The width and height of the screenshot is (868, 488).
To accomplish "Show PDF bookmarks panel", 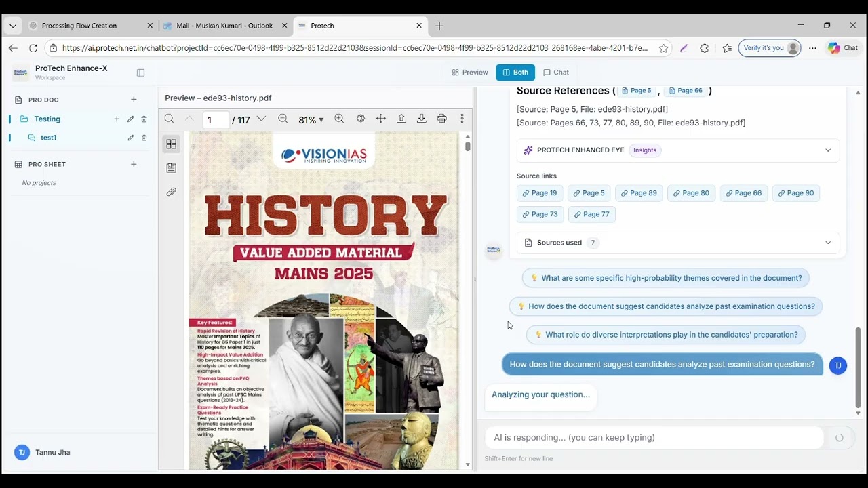I will coord(171,167).
